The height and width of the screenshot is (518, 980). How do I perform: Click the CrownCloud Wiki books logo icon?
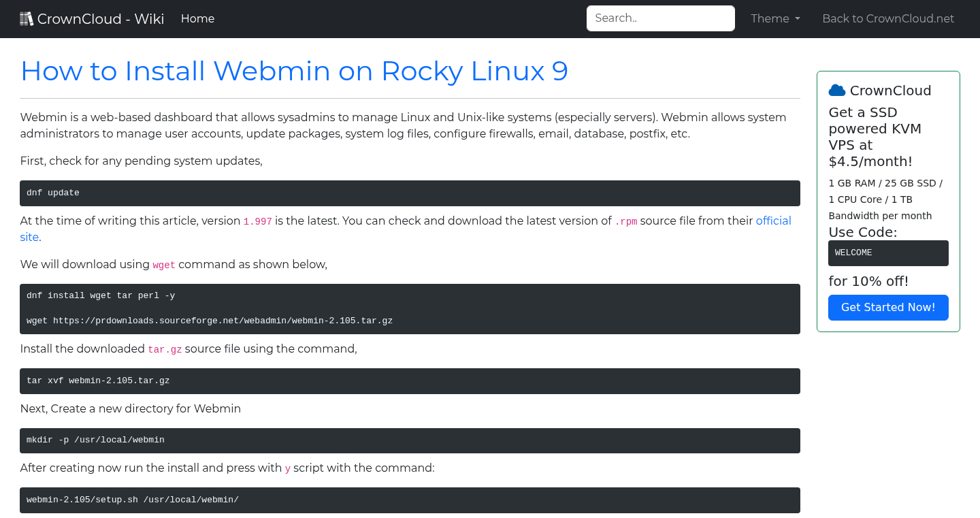27,18
